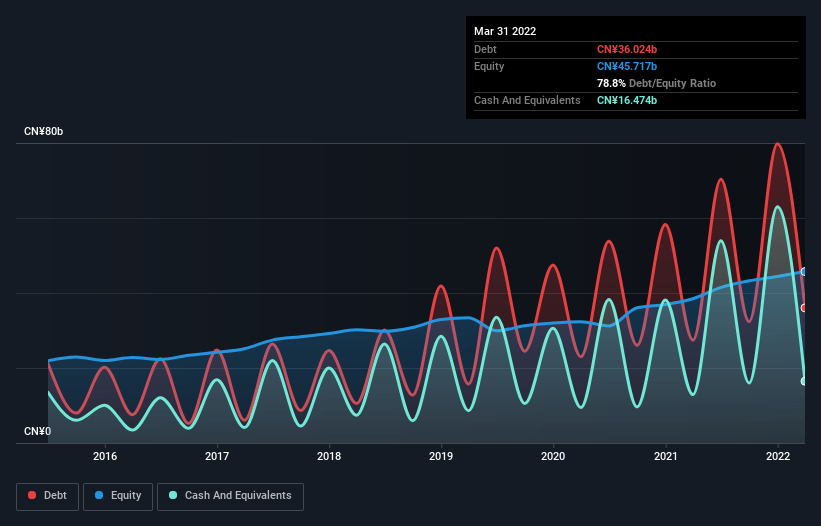
Task: Toggle the Equity series legend button
Action: click(118, 496)
